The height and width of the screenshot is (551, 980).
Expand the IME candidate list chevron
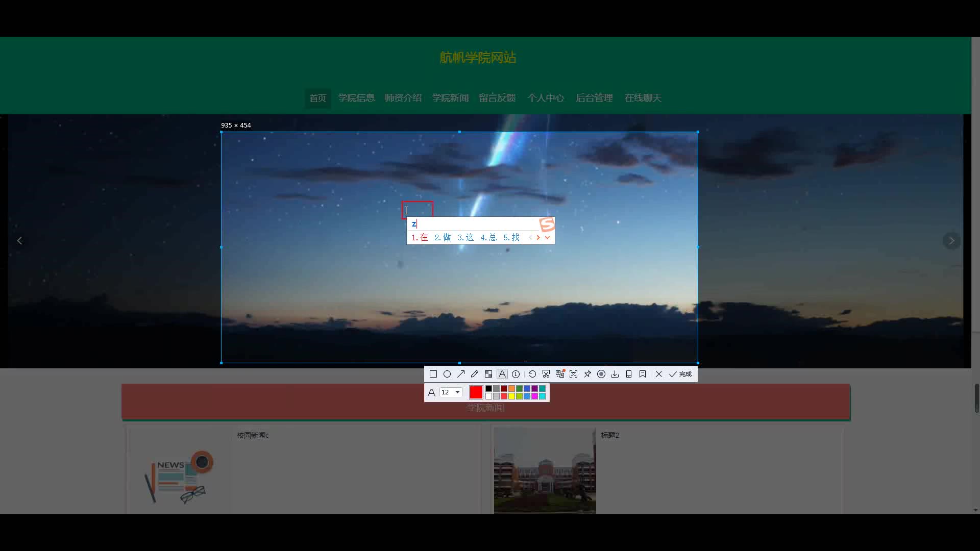[548, 237]
